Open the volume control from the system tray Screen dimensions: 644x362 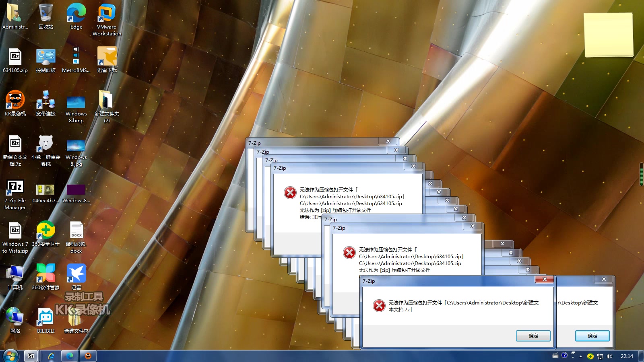(610, 356)
